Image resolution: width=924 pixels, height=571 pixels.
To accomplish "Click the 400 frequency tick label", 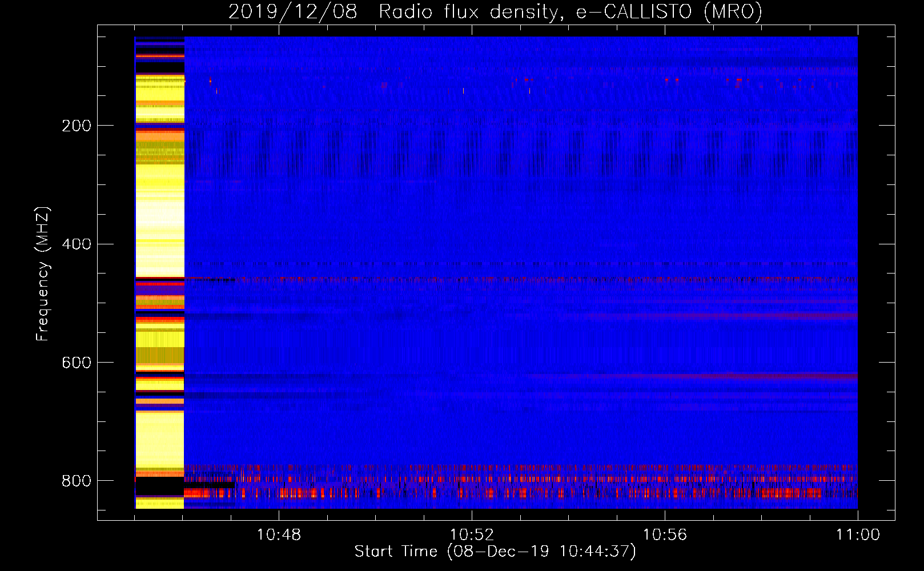I will click(77, 244).
